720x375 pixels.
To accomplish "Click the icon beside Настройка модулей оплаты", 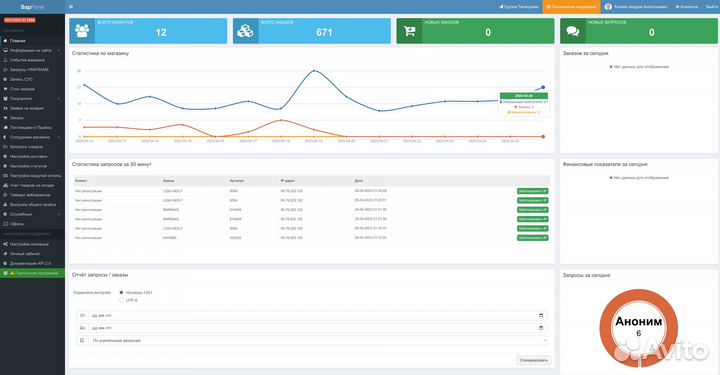I will [6, 176].
